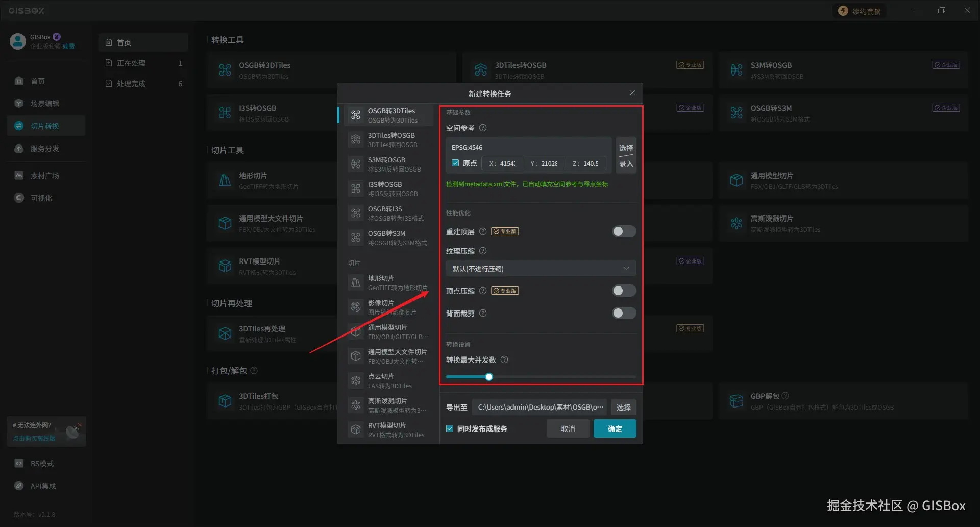Viewport: 980px width, 527px height.
Task: Click the EPSG:4546 spatial reference text
Action: (x=467, y=147)
